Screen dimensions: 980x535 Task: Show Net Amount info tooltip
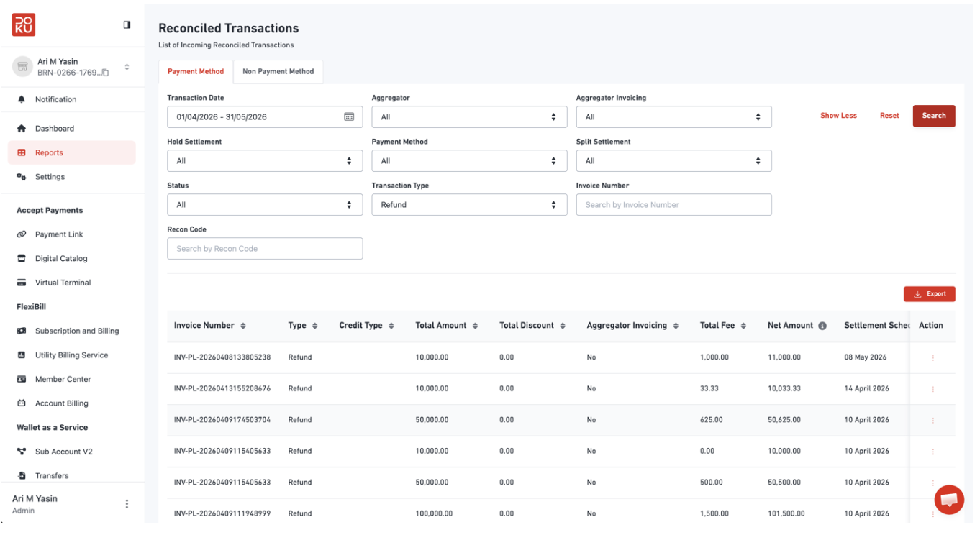[x=822, y=326]
